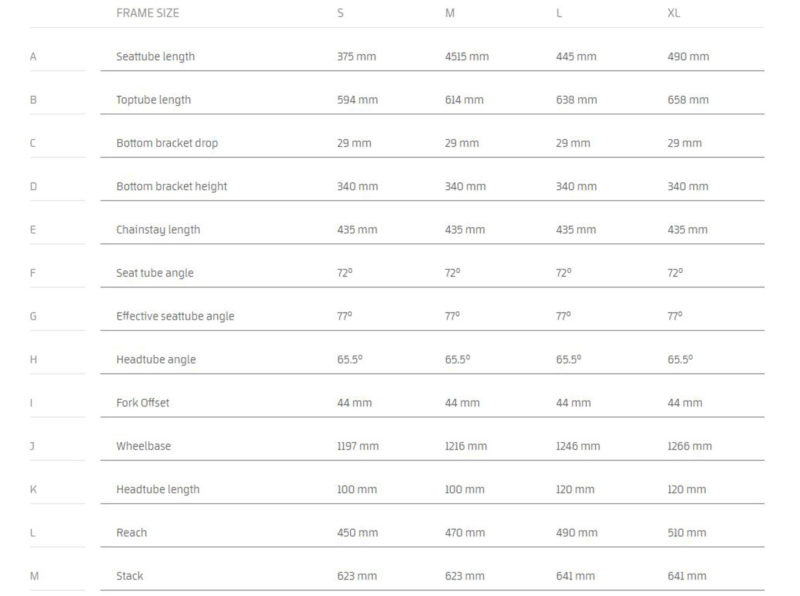Select the S frame size column header
Image resolution: width=800 pixels, height=596 pixels.
click(340, 14)
